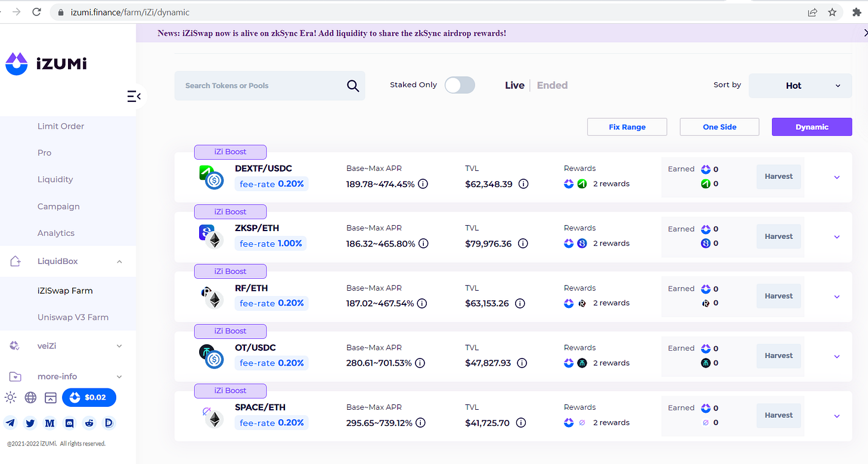The height and width of the screenshot is (464, 868).
Task: Click the browser address bar URL
Action: click(129, 12)
